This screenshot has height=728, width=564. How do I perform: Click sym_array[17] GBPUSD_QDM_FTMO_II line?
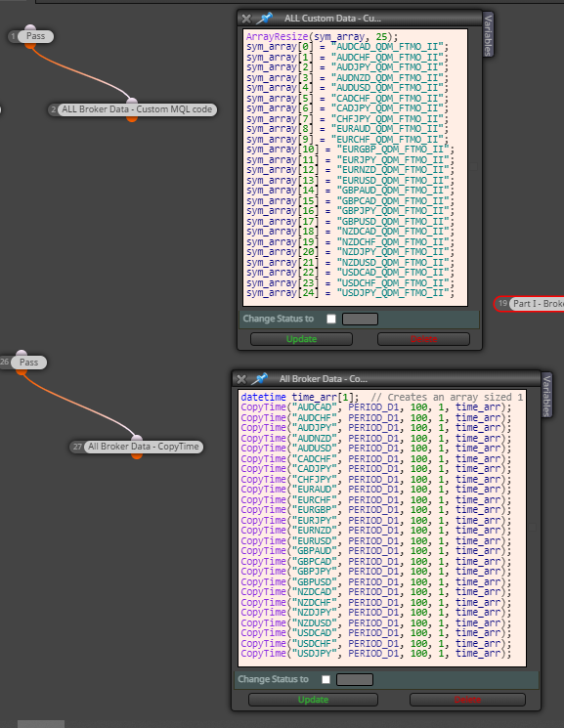point(350,221)
